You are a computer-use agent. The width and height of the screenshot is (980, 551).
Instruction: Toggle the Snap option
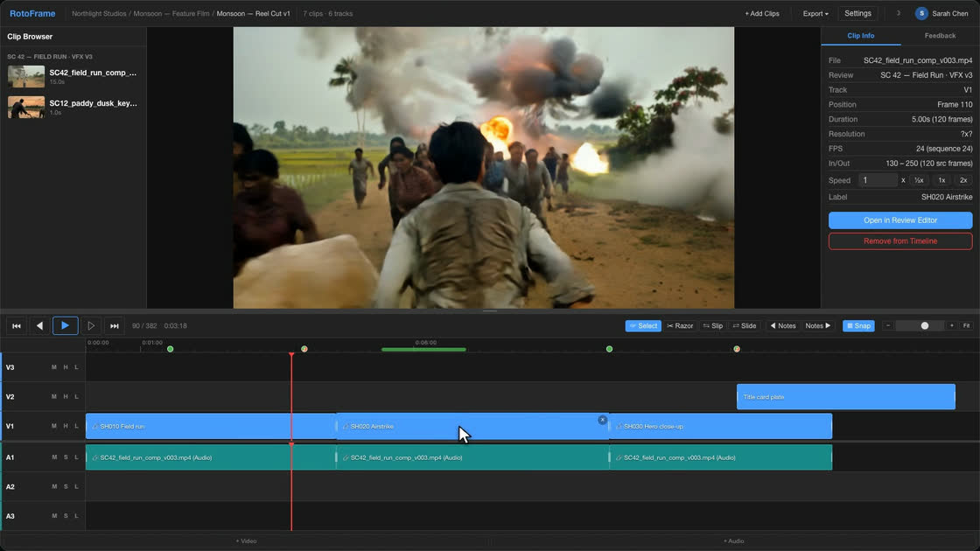pos(858,325)
